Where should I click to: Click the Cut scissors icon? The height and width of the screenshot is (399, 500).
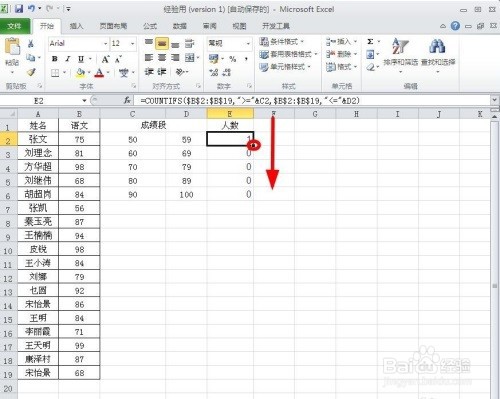[x=31, y=43]
